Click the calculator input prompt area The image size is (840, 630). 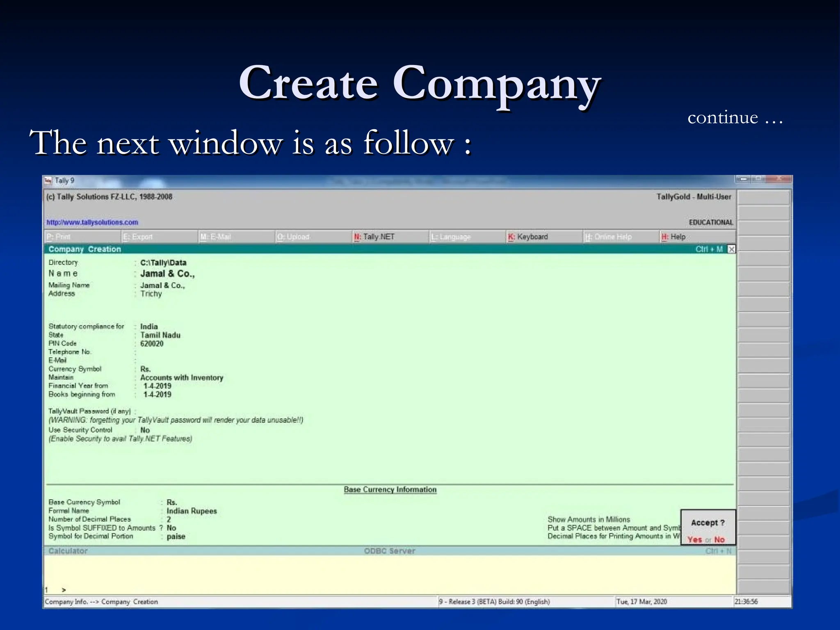390,575
